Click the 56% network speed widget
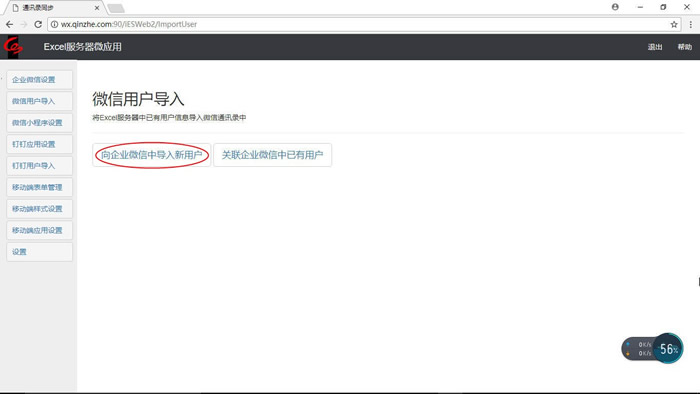The width and height of the screenshot is (700, 394). coord(652,348)
